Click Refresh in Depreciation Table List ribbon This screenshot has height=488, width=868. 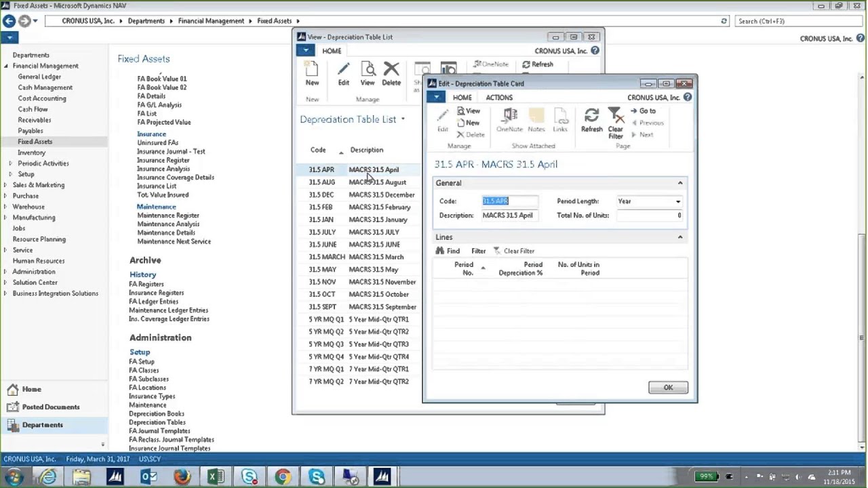(538, 64)
